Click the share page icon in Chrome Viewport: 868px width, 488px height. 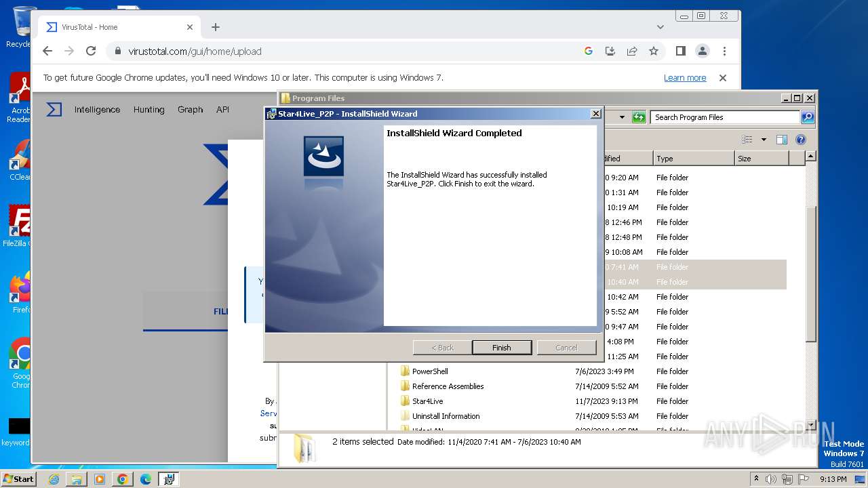click(x=632, y=51)
